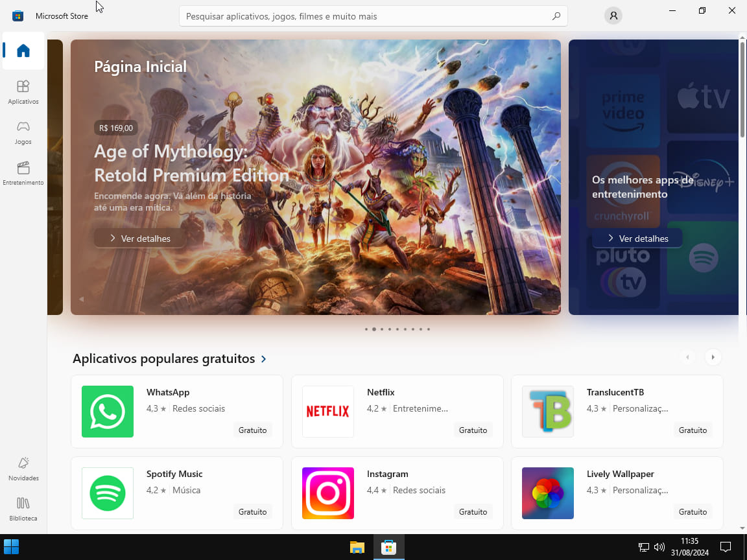
Task: Click Gratuito button for TranslucentTB
Action: click(x=693, y=430)
